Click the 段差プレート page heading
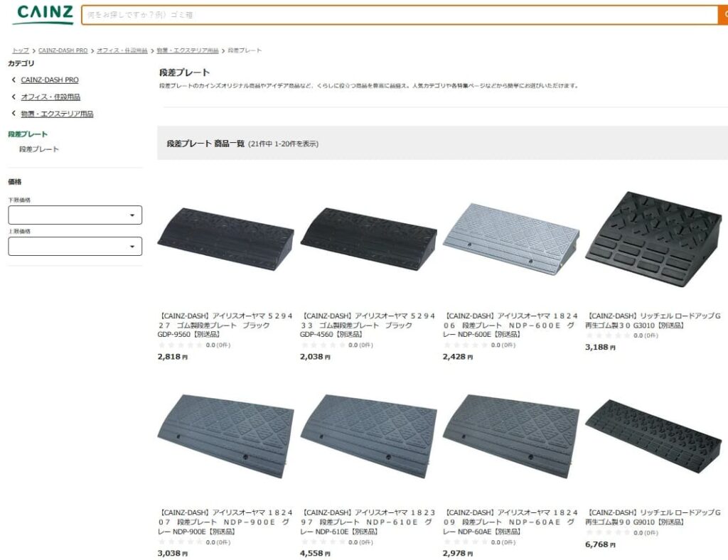This screenshot has width=728, height=560. 184,72
